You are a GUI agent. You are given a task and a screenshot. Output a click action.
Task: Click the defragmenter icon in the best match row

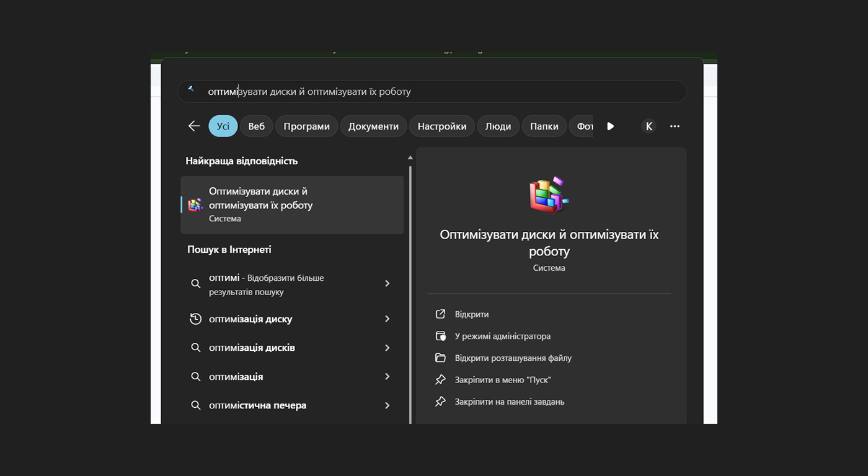195,205
